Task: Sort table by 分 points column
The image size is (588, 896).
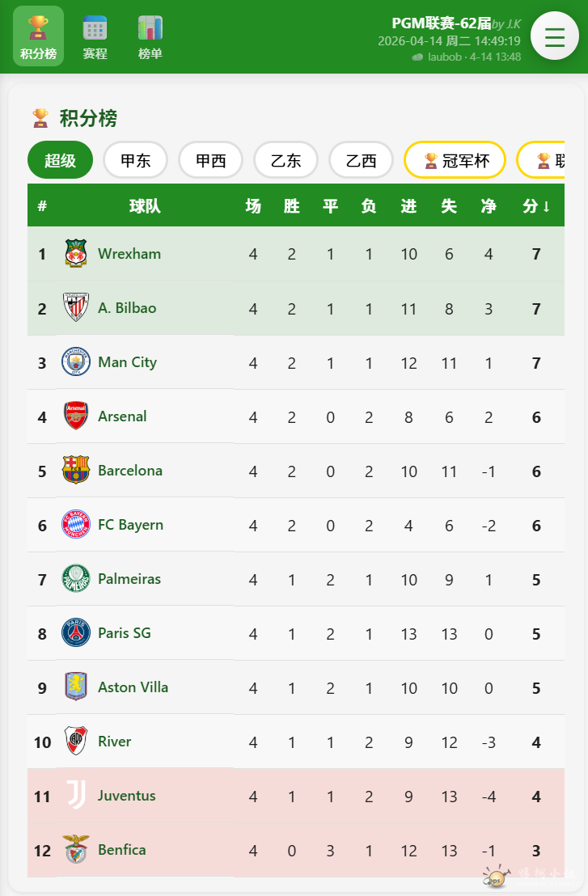Action: coord(535,206)
